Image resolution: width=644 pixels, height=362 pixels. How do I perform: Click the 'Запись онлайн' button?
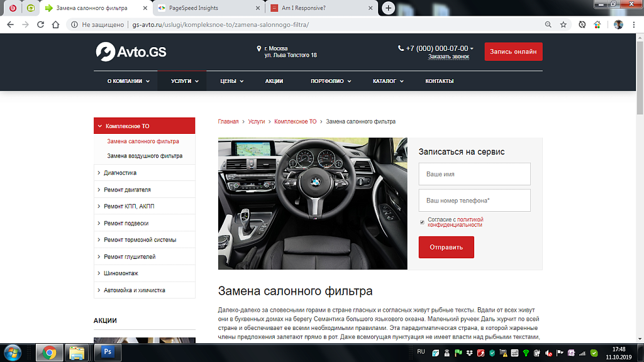pyautogui.click(x=513, y=52)
